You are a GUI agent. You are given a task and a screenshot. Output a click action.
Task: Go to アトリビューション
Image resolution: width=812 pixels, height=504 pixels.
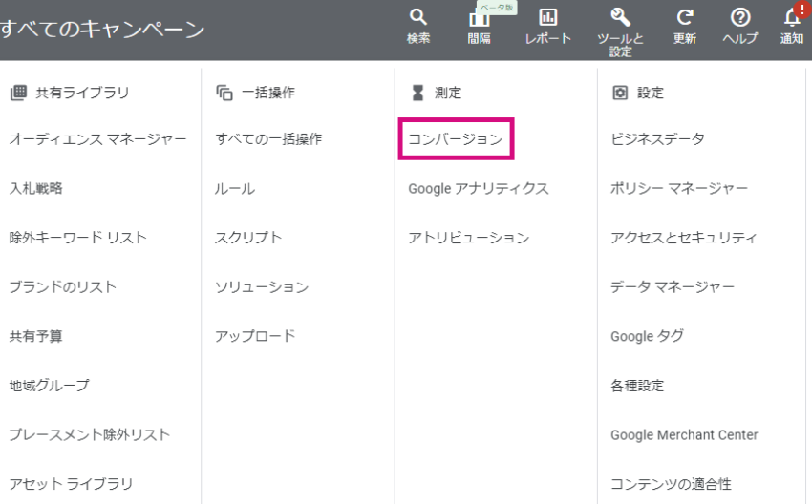tap(469, 238)
